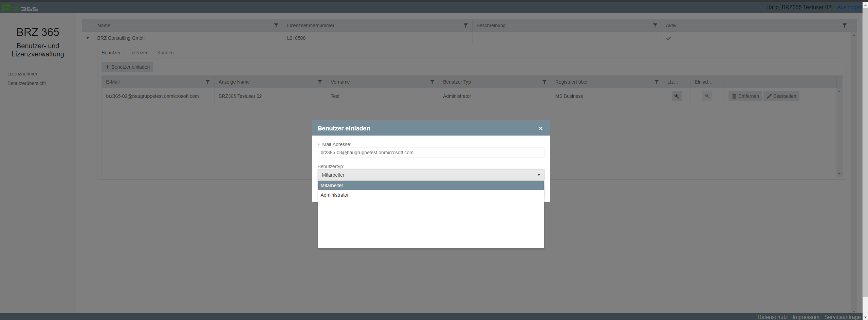Image resolution: width=868 pixels, height=320 pixels.
Task: Click the E-Mail-Adresse input field
Action: coord(431,153)
